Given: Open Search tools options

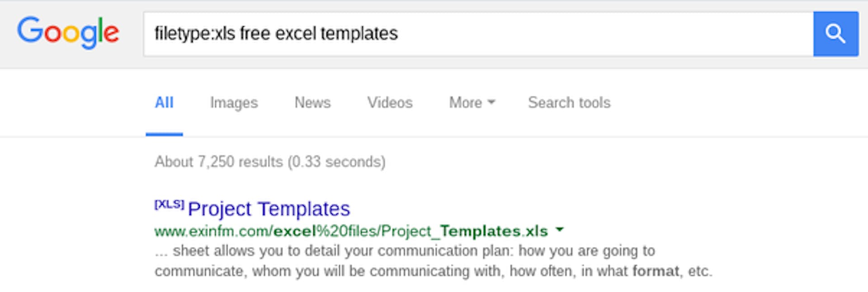Looking at the screenshot, I should click(x=569, y=102).
